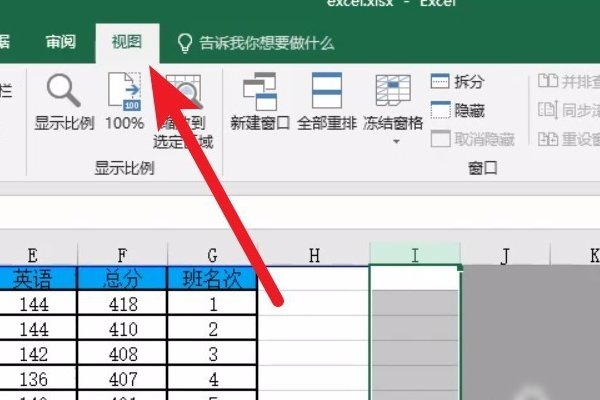The image size is (600, 400).
Task: Select the 英语 cell 144 in the 410 row
Action: 38,328
